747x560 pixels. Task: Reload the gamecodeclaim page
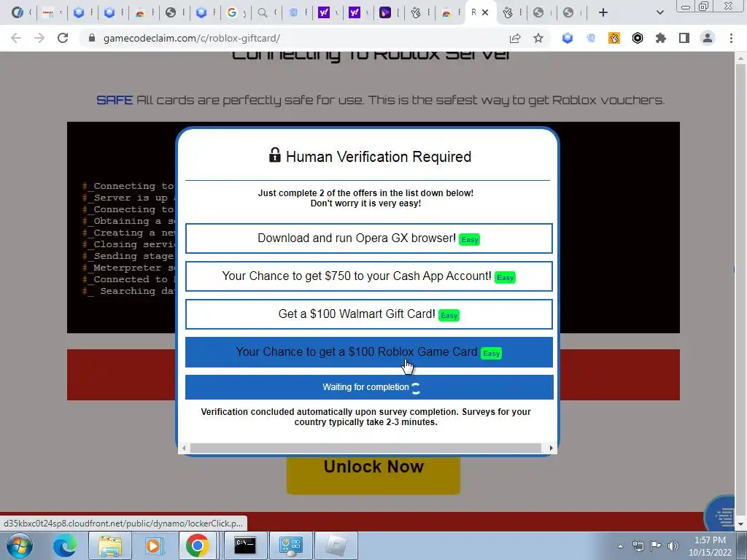(63, 38)
